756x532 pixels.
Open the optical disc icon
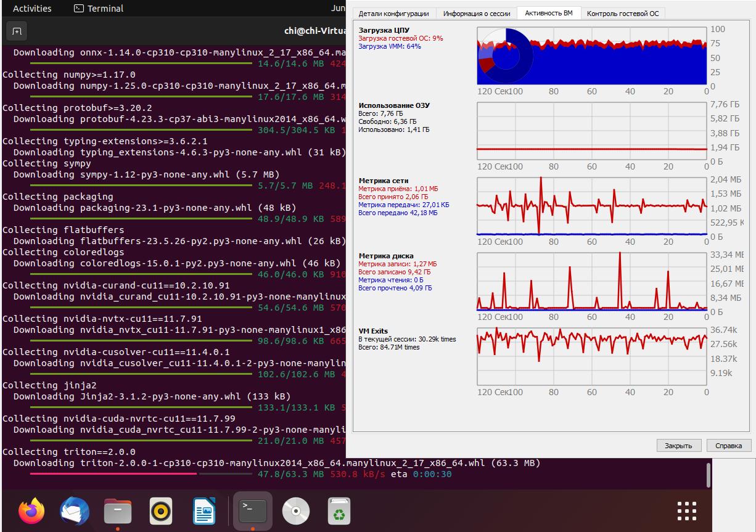point(296,511)
